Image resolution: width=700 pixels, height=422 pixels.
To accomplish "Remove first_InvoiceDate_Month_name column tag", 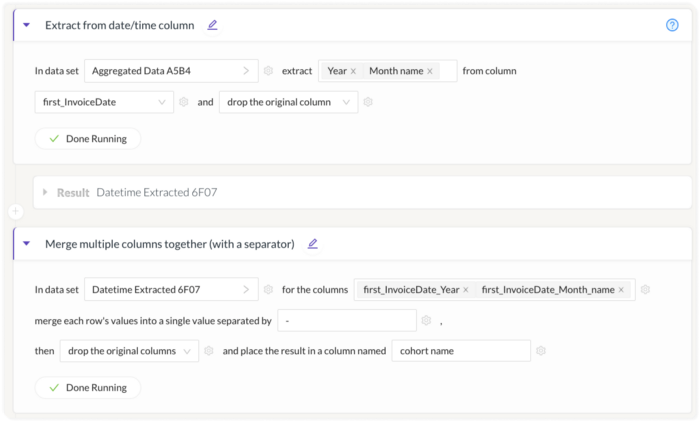I will [x=621, y=290].
